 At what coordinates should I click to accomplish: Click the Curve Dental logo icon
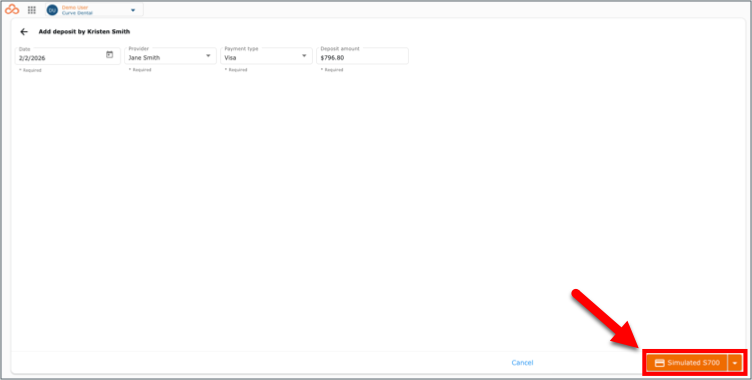pyautogui.click(x=12, y=10)
